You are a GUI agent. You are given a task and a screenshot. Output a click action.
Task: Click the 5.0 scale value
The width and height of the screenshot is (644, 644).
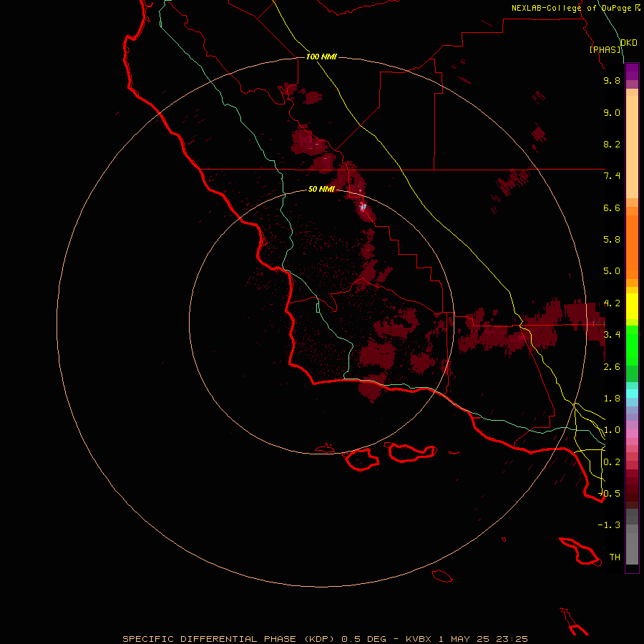click(612, 271)
